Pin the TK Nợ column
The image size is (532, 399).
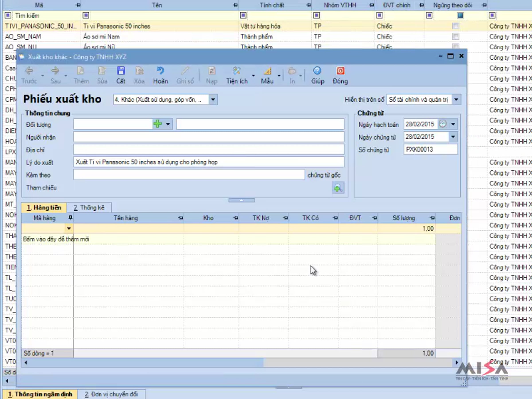coord(286,218)
